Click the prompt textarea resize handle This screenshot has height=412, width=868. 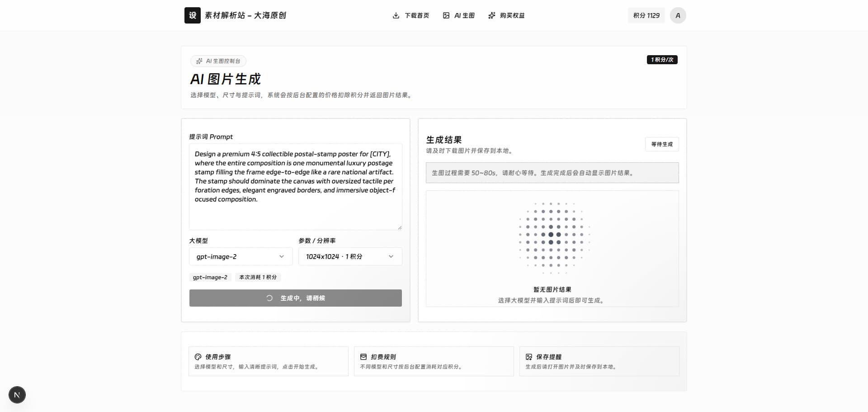coord(400,227)
